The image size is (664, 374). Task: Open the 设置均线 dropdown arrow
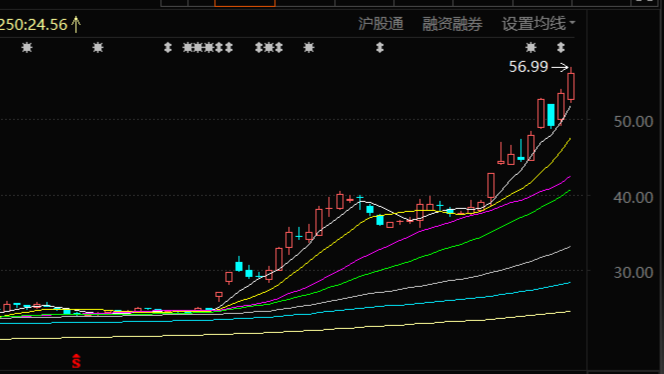573,22
